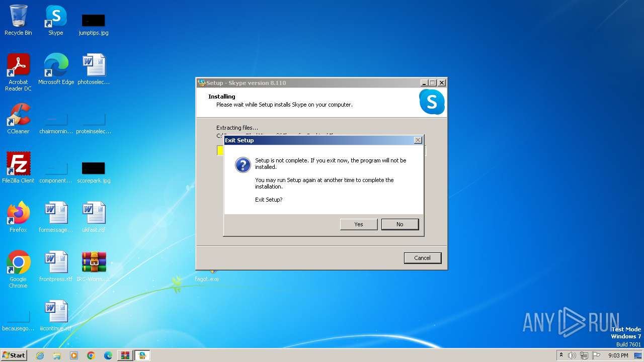Confirm exit by clicking Yes
This screenshot has width=644, height=362.
pos(359,224)
